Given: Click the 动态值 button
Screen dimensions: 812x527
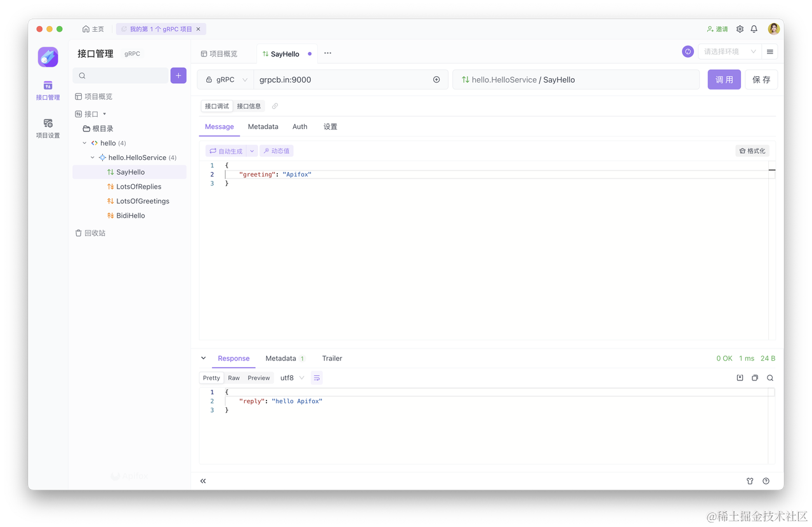Looking at the screenshot, I should click(x=277, y=151).
